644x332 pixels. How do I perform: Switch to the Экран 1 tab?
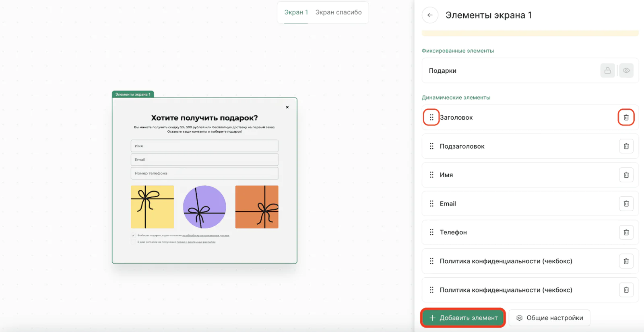point(296,12)
